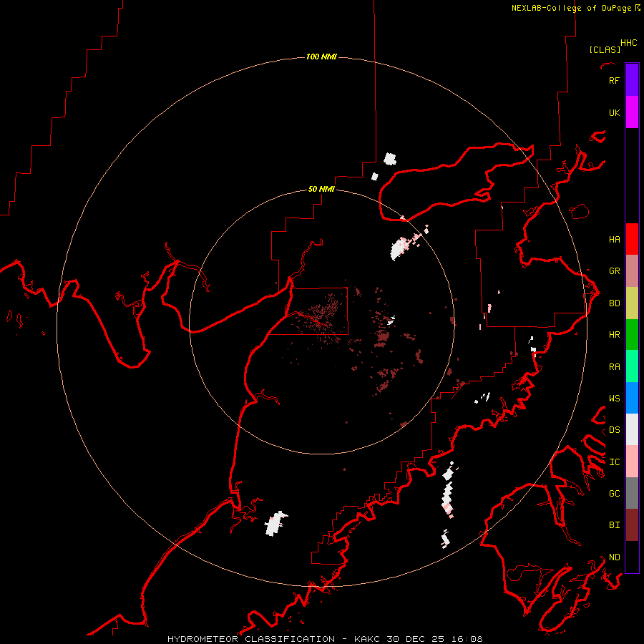Click the HHC product label
The image size is (644, 644).
coord(628,43)
